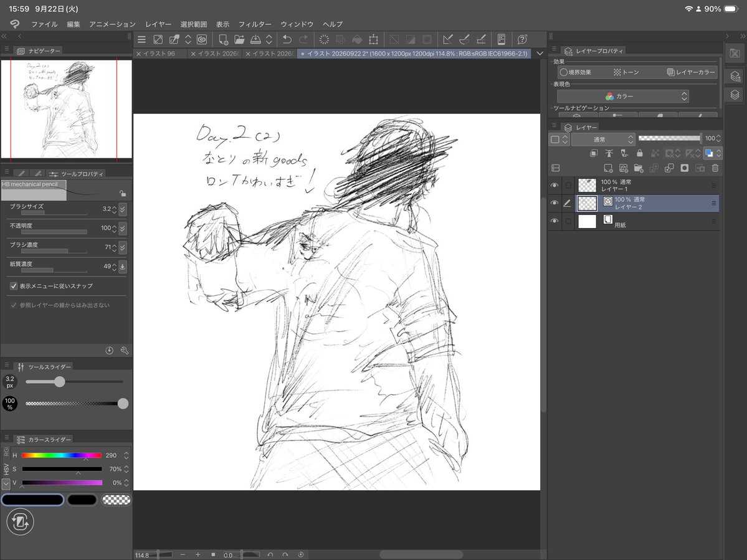Image resolution: width=747 pixels, height=560 pixels.
Task: Open the フィルター menu
Action: point(255,24)
